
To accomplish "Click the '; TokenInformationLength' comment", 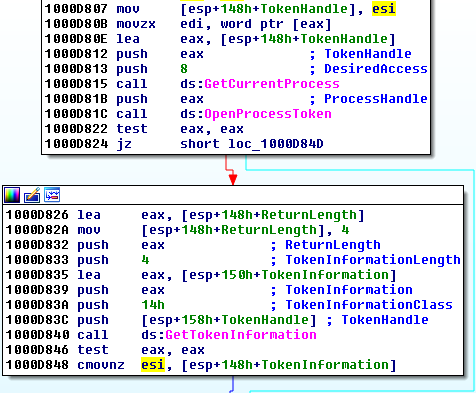I will click(365, 260).
